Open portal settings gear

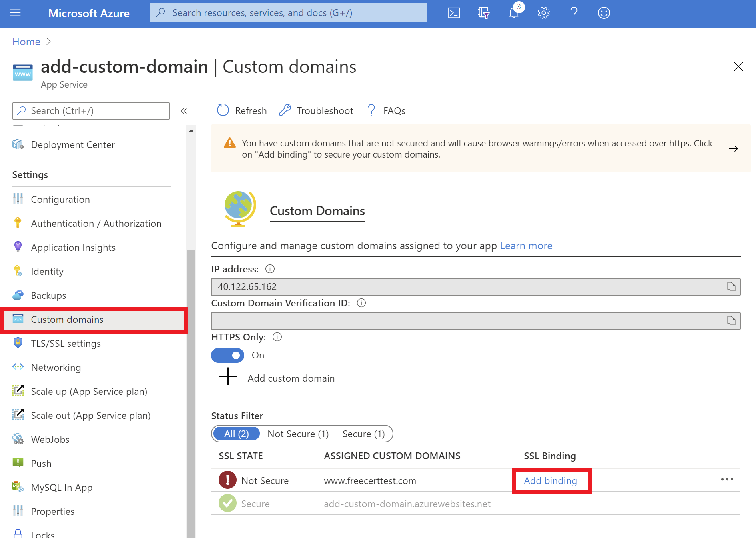543,12
